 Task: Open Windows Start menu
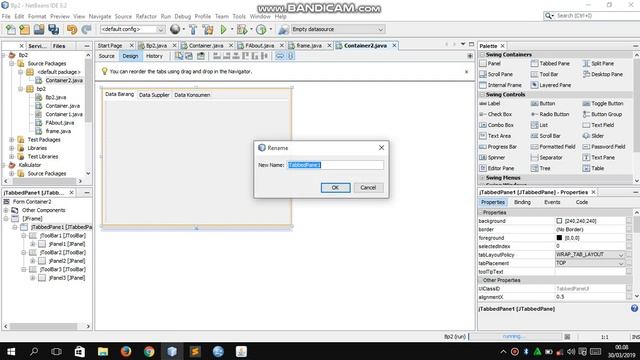11,351
